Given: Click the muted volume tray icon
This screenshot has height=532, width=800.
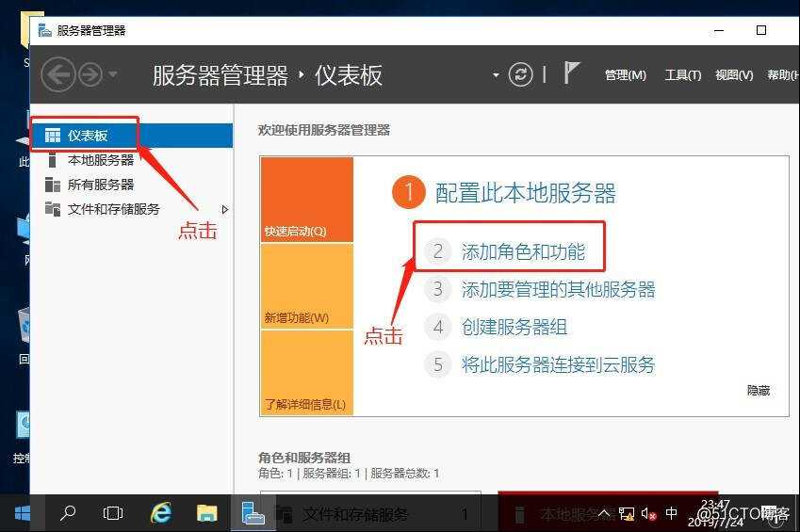Looking at the screenshot, I should [649, 513].
